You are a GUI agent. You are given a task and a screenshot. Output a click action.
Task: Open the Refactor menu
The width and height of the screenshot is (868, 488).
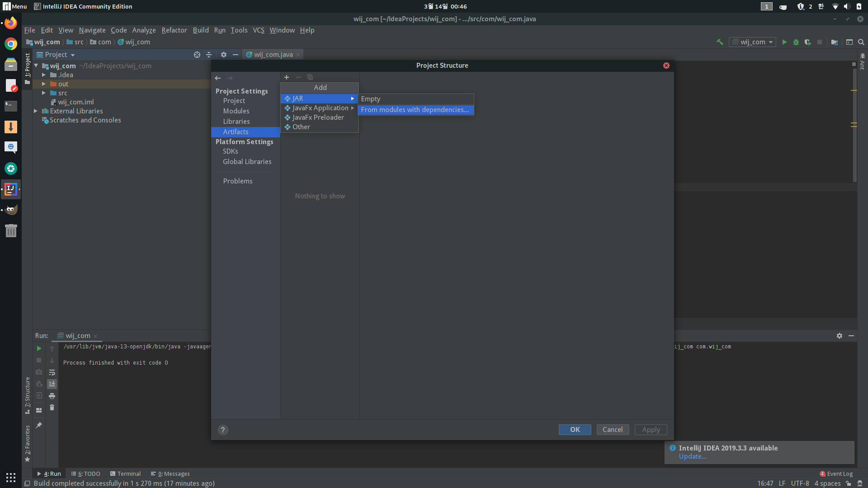click(x=174, y=30)
